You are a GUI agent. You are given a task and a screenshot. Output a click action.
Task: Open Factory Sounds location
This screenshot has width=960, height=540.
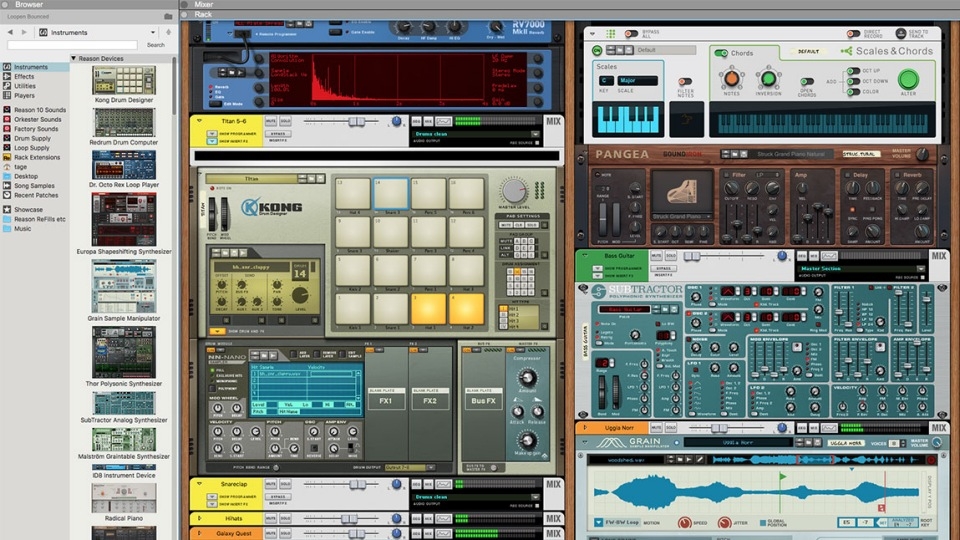pos(36,129)
